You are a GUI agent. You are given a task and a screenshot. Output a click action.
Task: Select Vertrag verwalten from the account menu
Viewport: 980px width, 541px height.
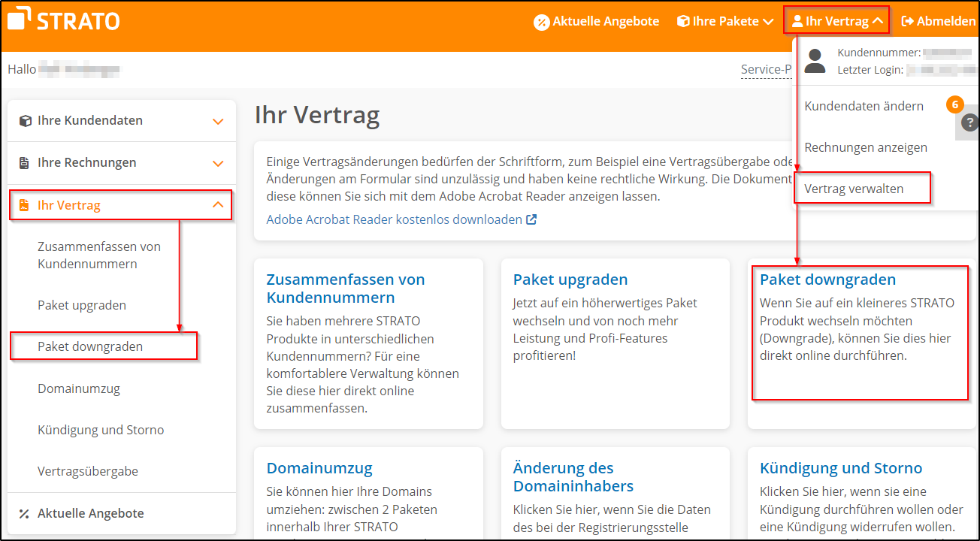[x=854, y=188]
